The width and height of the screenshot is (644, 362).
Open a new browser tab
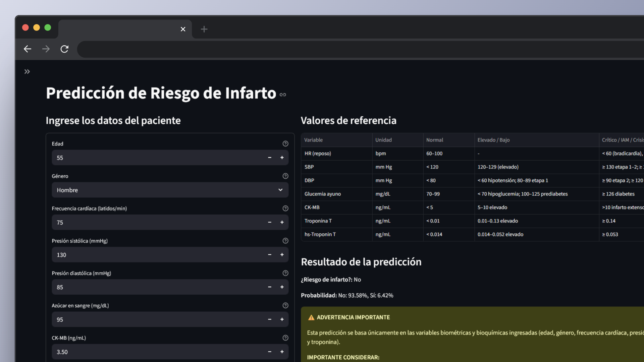pos(204,29)
